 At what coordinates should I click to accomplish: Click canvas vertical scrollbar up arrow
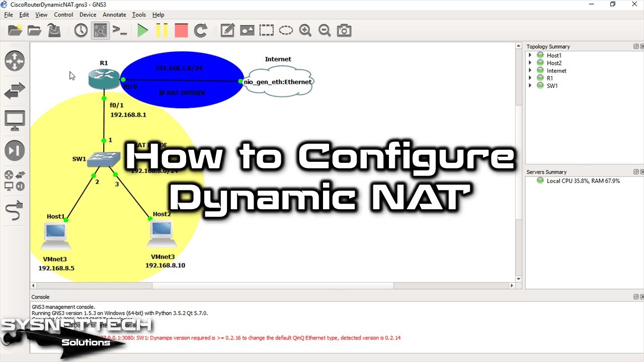[x=519, y=46]
